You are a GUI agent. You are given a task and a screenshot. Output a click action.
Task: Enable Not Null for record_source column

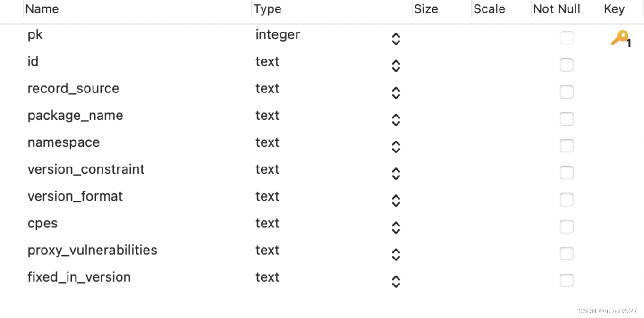click(567, 92)
